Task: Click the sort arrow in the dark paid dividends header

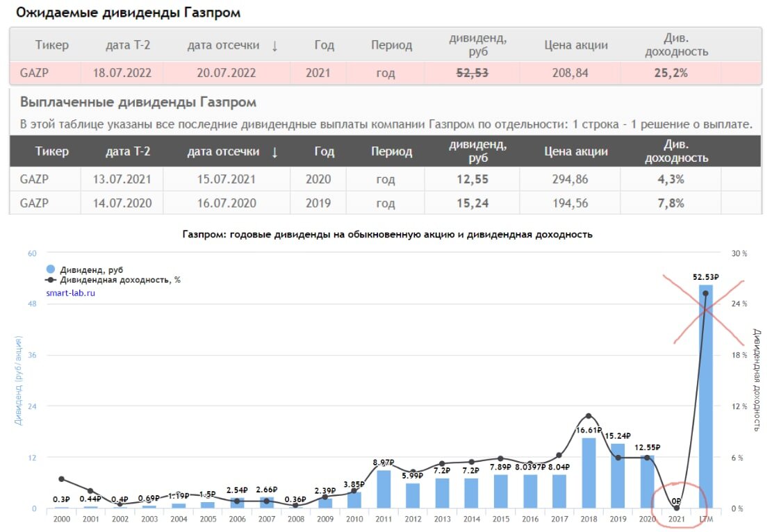Action: click(x=274, y=152)
